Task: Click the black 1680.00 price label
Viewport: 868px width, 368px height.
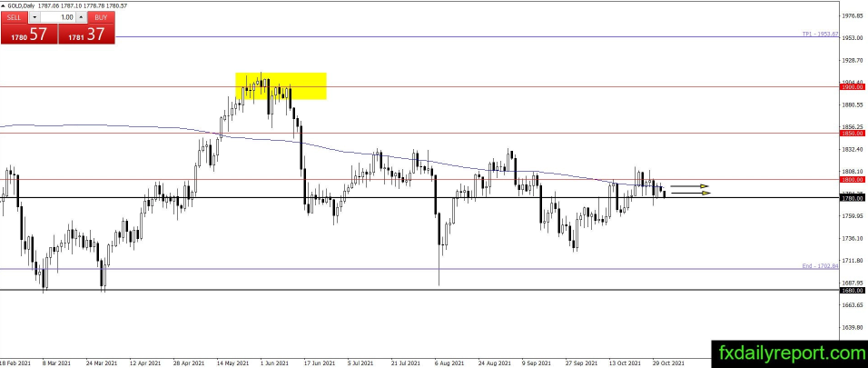Action: (851, 290)
